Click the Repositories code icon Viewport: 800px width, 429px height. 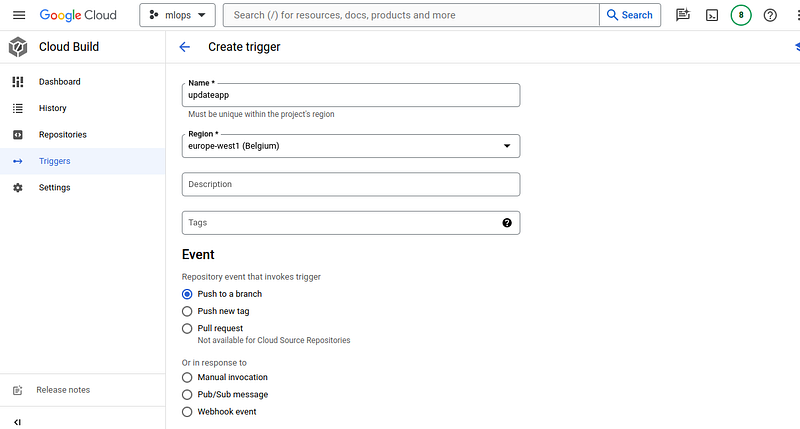[x=18, y=135]
